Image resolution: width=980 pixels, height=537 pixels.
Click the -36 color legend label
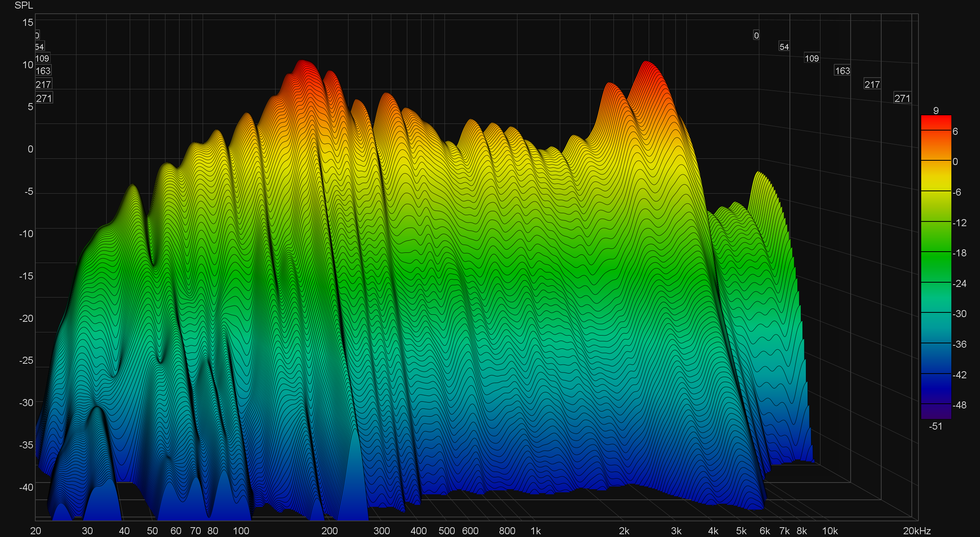coord(959,344)
